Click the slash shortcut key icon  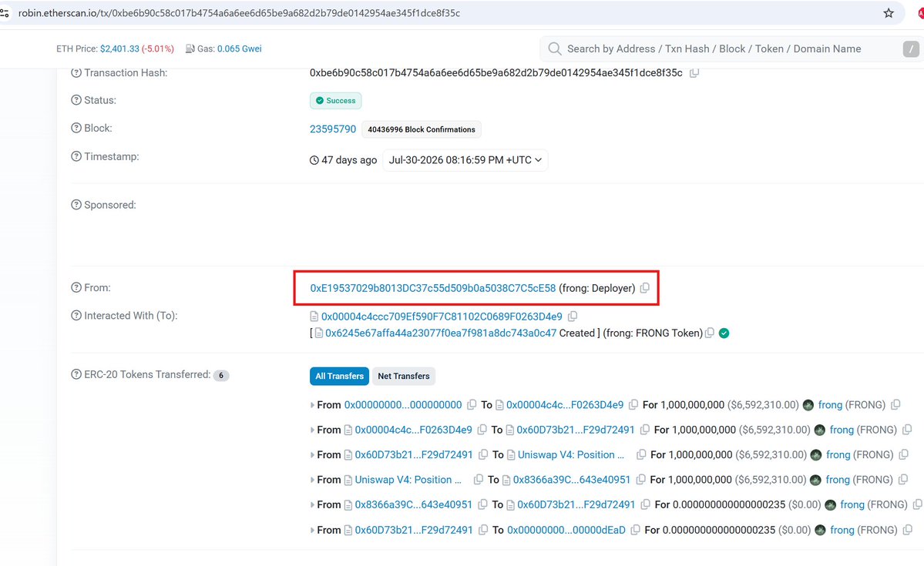(x=911, y=49)
